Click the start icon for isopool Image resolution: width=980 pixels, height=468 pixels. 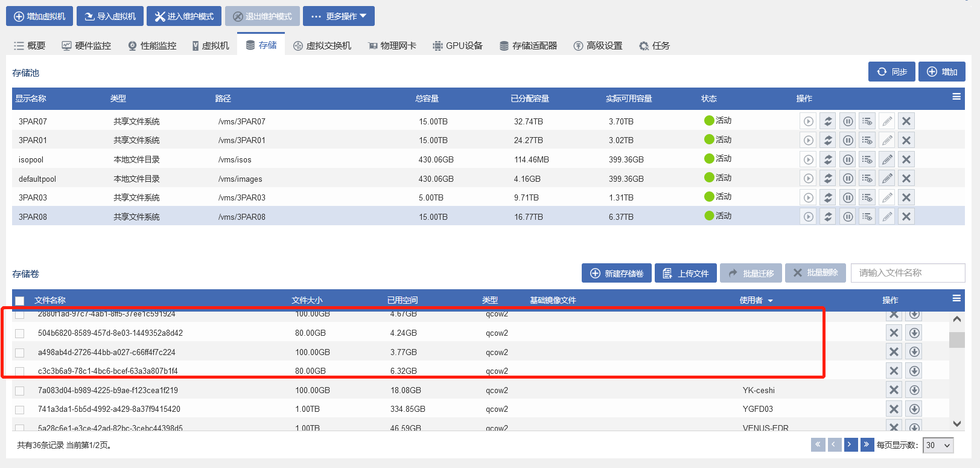tap(809, 159)
